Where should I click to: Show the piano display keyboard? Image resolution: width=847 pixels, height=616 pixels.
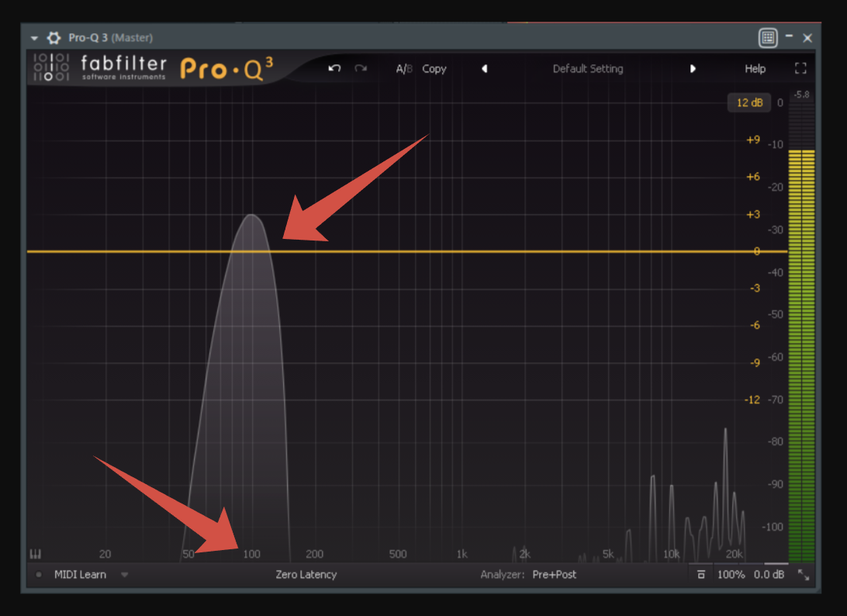click(35, 554)
